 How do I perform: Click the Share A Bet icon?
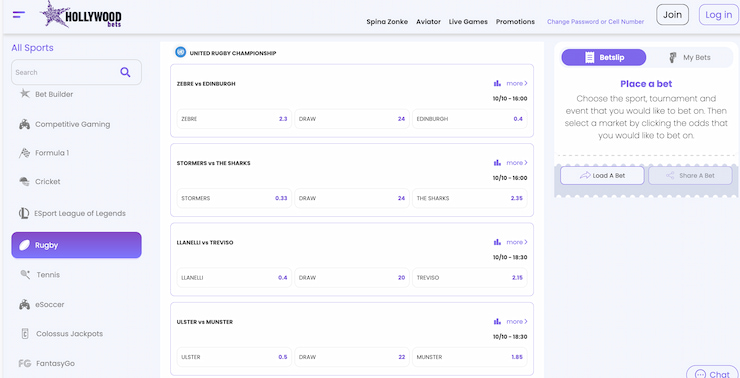(x=670, y=176)
